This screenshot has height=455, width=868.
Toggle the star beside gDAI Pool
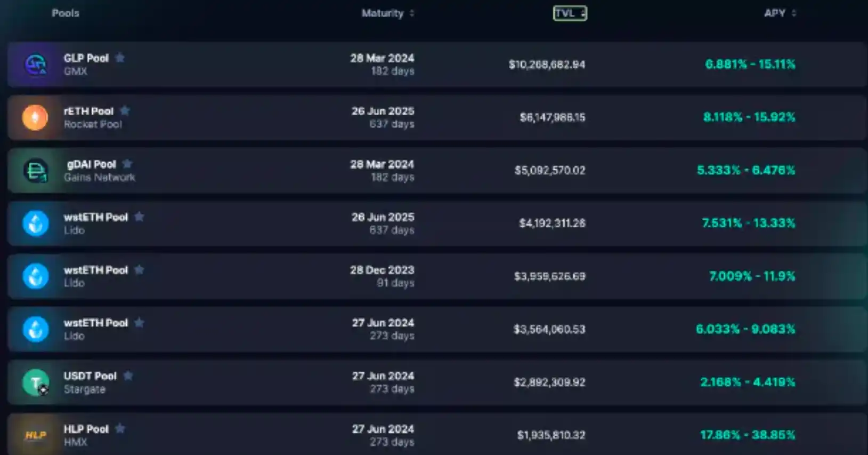coord(127,164)
